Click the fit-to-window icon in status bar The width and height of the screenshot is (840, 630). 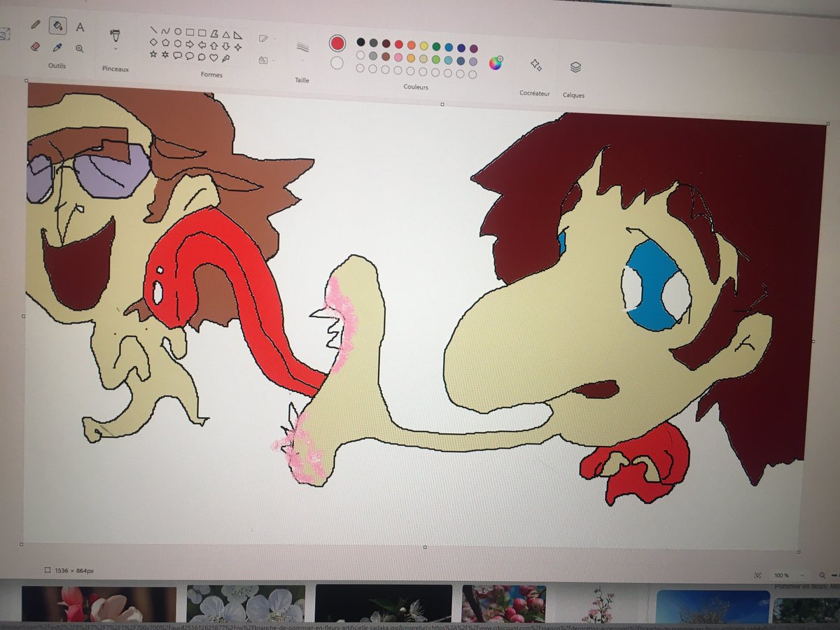757,575
